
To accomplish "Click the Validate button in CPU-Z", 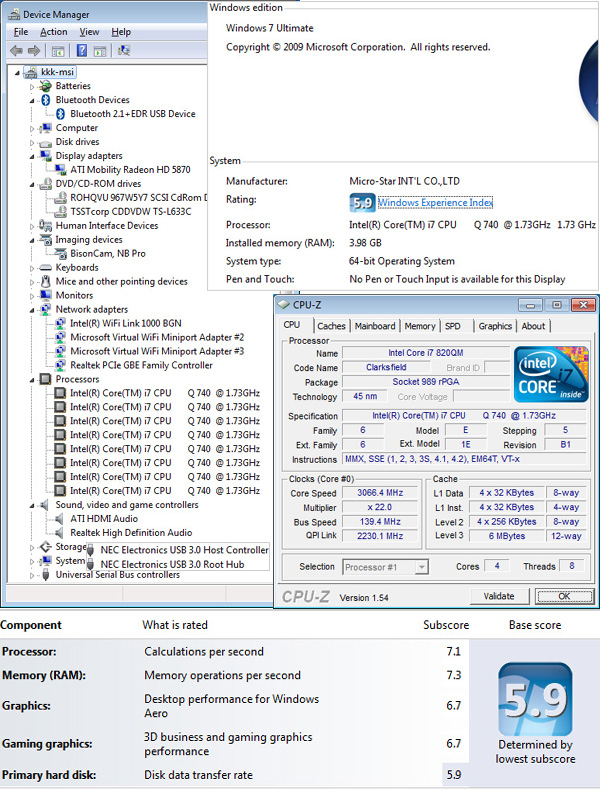I will 499,596.
